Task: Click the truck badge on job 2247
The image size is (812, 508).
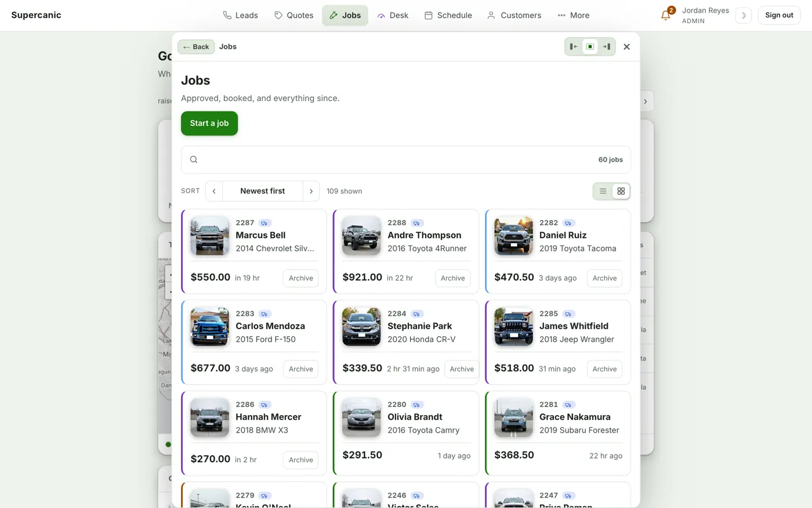Action: tap(568, 496)
